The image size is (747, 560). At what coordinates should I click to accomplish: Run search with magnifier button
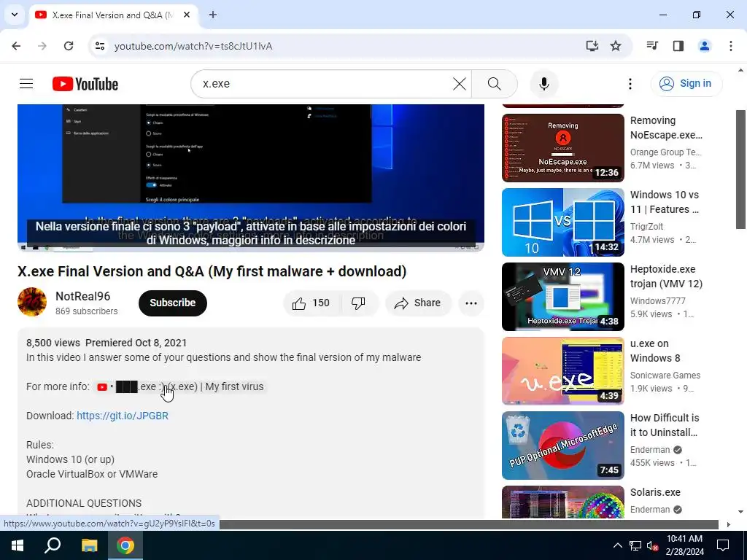click(494, 84)
